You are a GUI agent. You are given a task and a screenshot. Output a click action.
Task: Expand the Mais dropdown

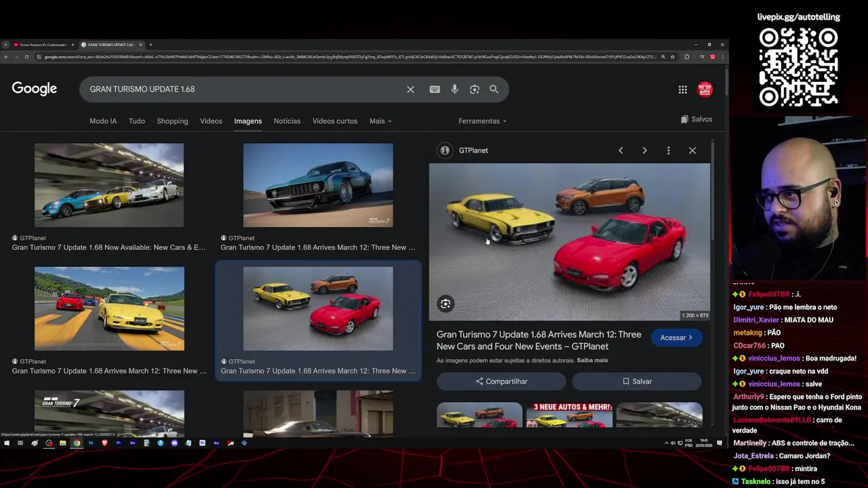pos(380,121)
